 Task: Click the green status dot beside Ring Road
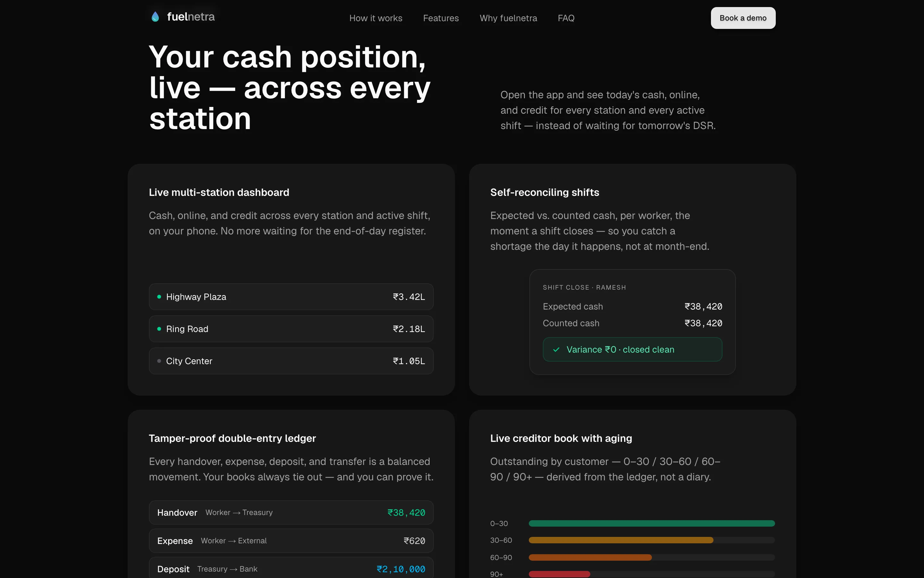(x=159, y=329)
